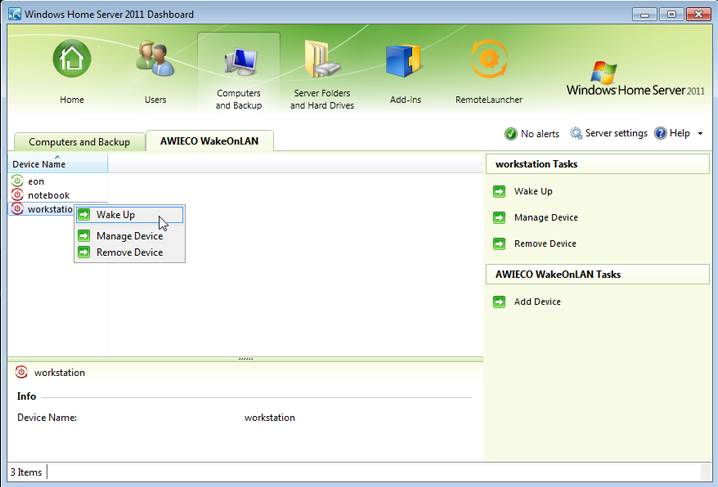
Task: Select the notebook device row
Action: pos(58,195)
